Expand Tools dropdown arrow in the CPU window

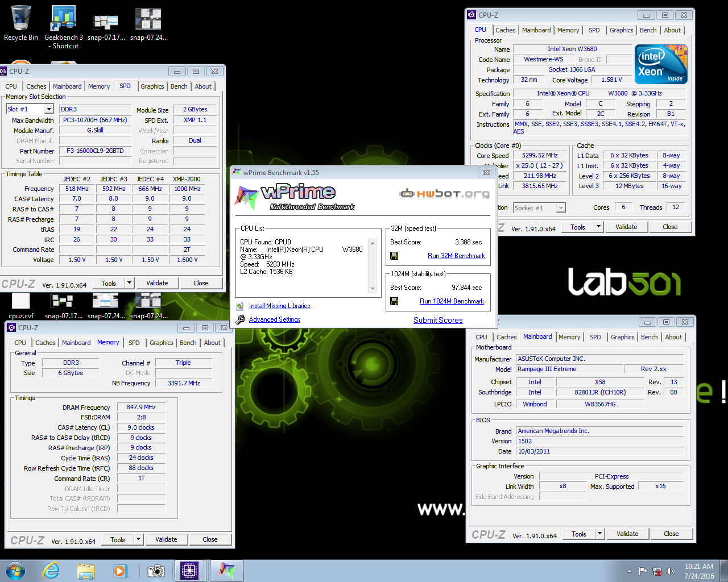click(x=598, y=227)
